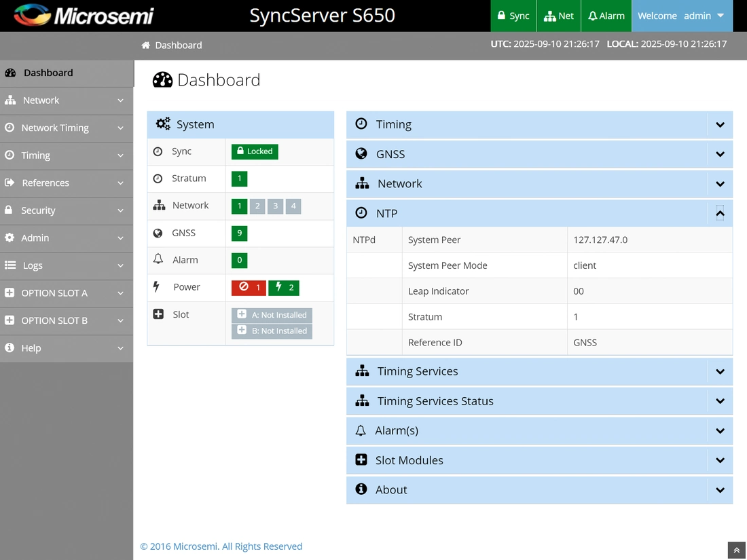Click network port 2 gray badge
The image size is (747, 560).
pos(257,206)
